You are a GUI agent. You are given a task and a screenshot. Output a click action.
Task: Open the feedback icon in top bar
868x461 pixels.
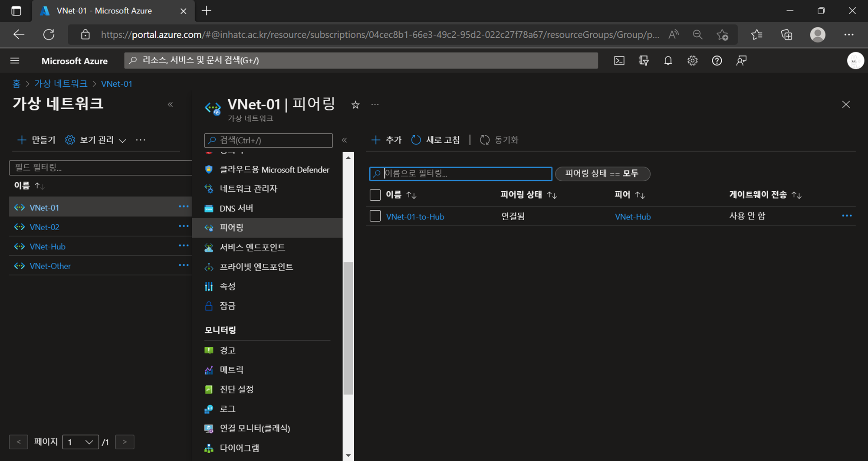[x=741, y=61]
